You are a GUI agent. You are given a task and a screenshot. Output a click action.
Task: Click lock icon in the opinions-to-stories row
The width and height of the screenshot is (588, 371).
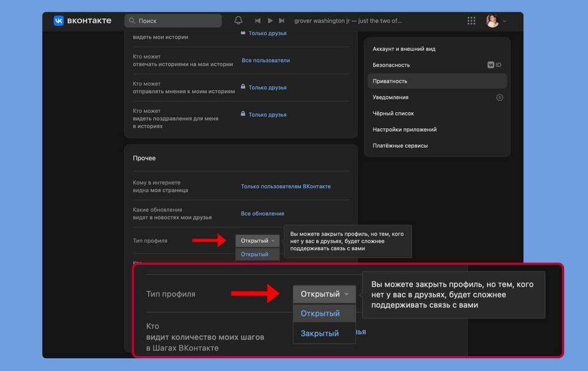[x=243, y=86]
